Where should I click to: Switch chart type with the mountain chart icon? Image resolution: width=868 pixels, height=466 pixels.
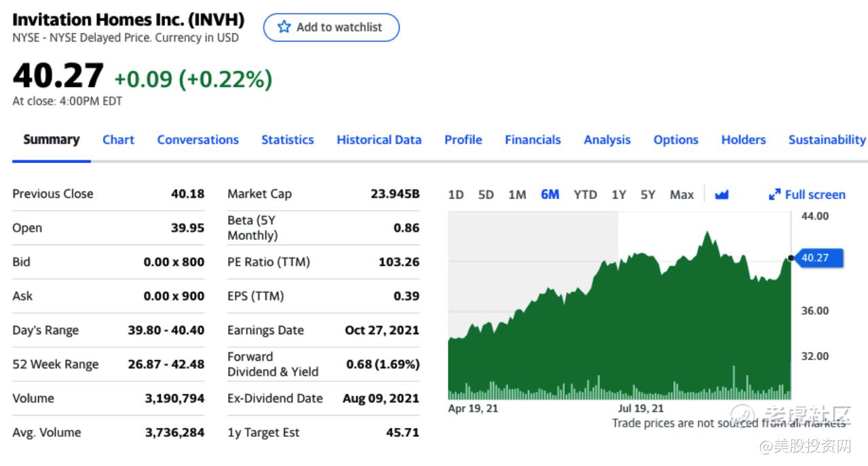(721, 195)
